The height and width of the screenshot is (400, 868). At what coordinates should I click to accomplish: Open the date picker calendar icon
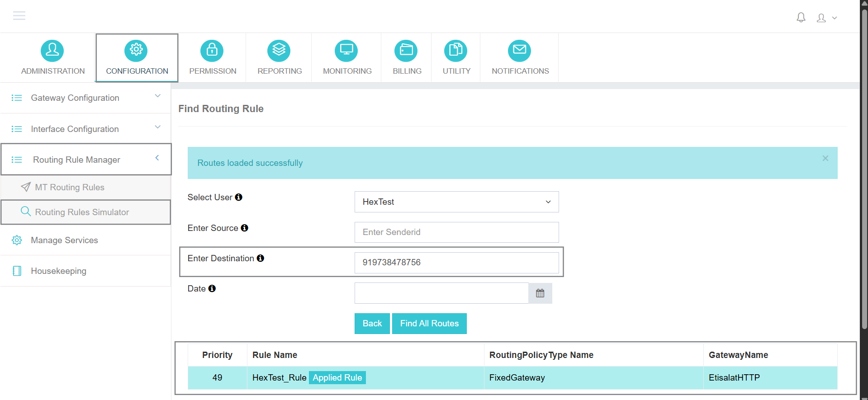(540, 293)
